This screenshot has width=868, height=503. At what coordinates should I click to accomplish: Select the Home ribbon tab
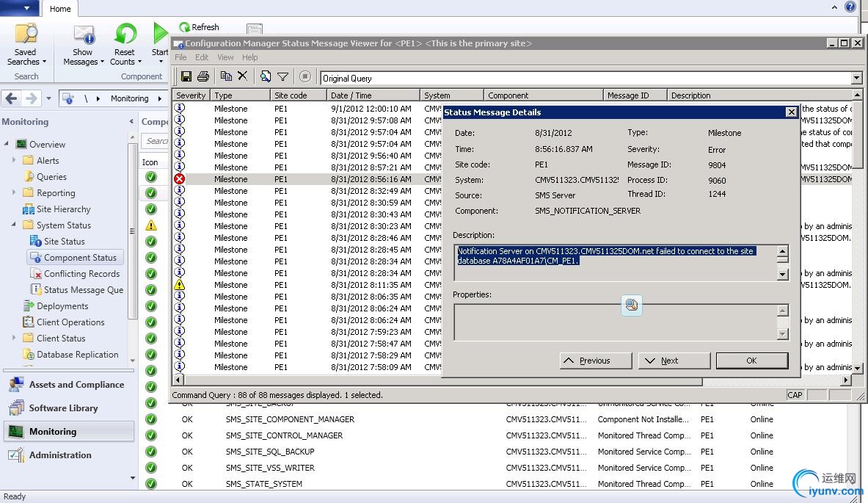60,9
